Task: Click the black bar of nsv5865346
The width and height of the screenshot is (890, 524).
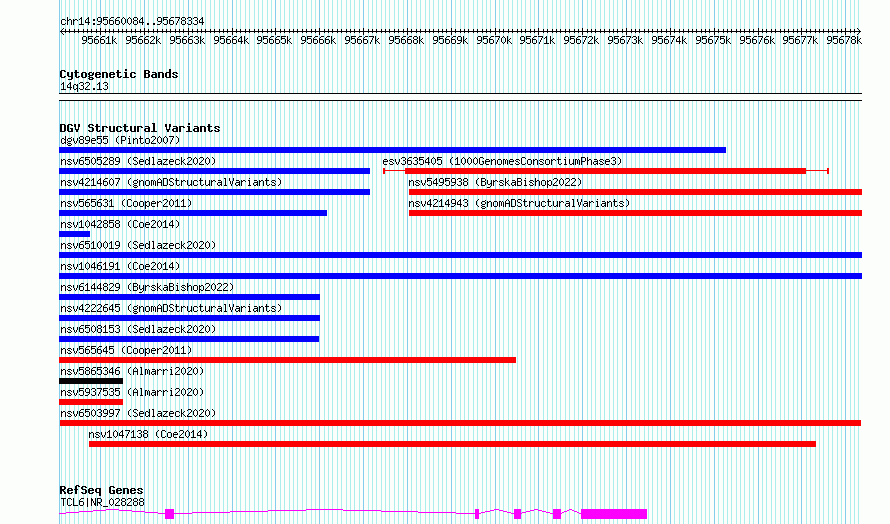Action: click(x=91, y=381)
